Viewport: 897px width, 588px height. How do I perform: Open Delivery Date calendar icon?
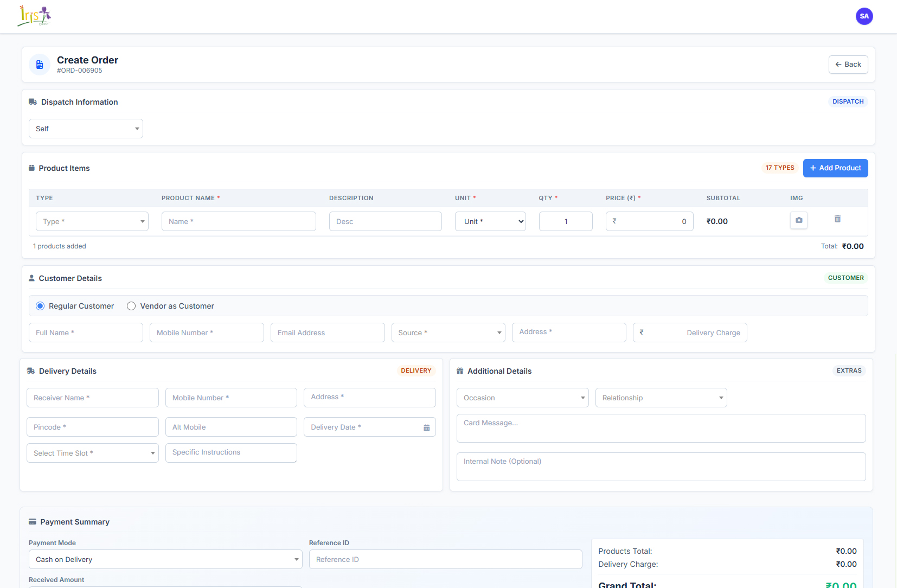click(x=426, y=428)
